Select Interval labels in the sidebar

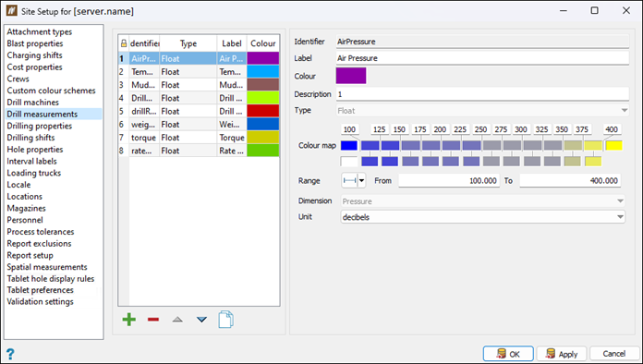[31, 162]
